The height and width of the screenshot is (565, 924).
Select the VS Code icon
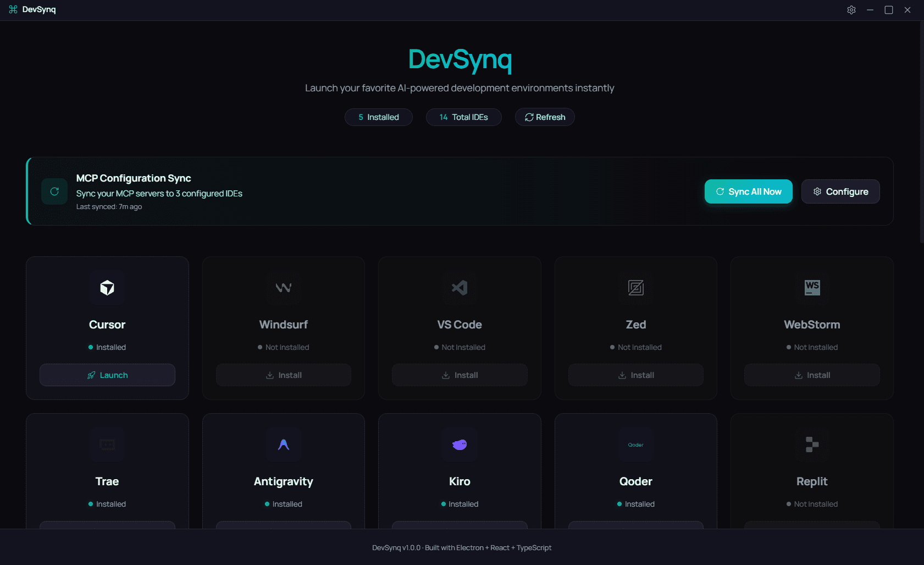point(460,288)
